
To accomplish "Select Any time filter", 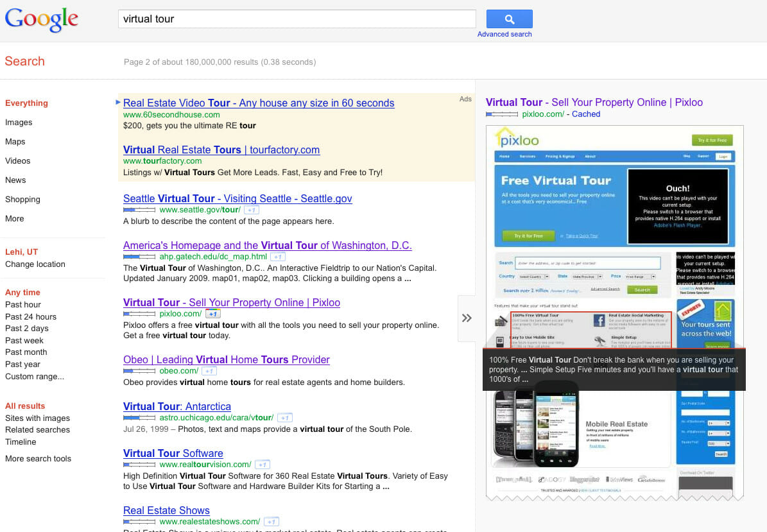I will 22,293.
